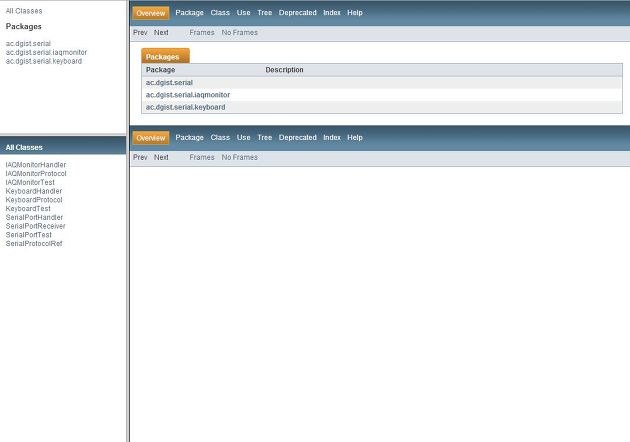
Task: Open ac.dgist.serial.iaqmonitor in the Packages table
Action: pyautogui.click(x=188, y=95)
